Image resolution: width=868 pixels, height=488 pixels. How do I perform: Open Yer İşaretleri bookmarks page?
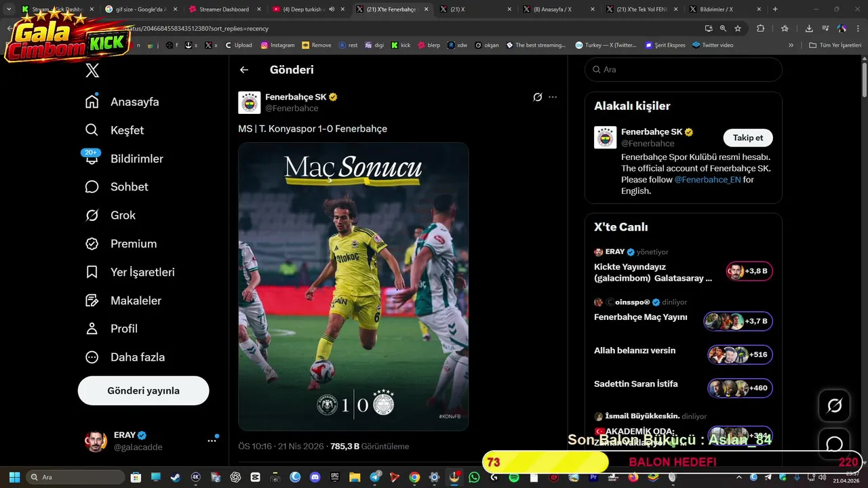(x=130, y=272)
